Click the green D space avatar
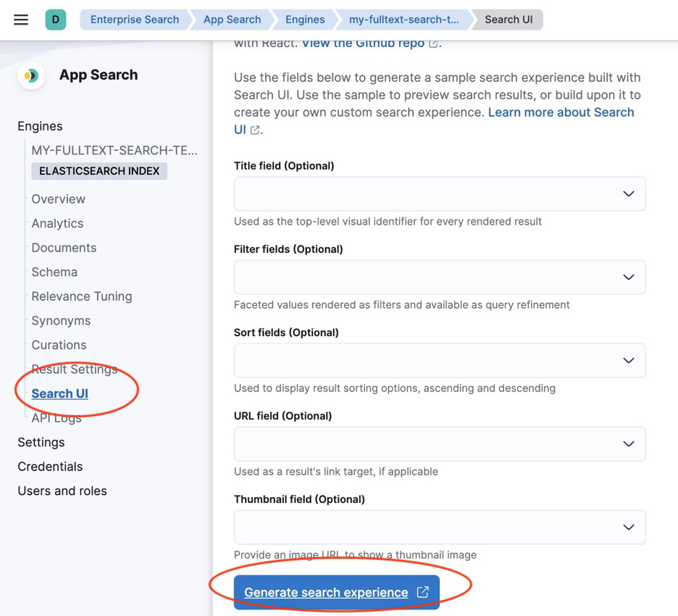 click(56, 20)
